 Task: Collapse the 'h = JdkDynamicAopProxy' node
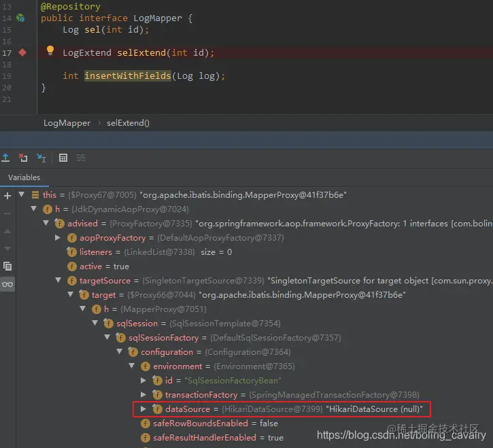[34, 209]
